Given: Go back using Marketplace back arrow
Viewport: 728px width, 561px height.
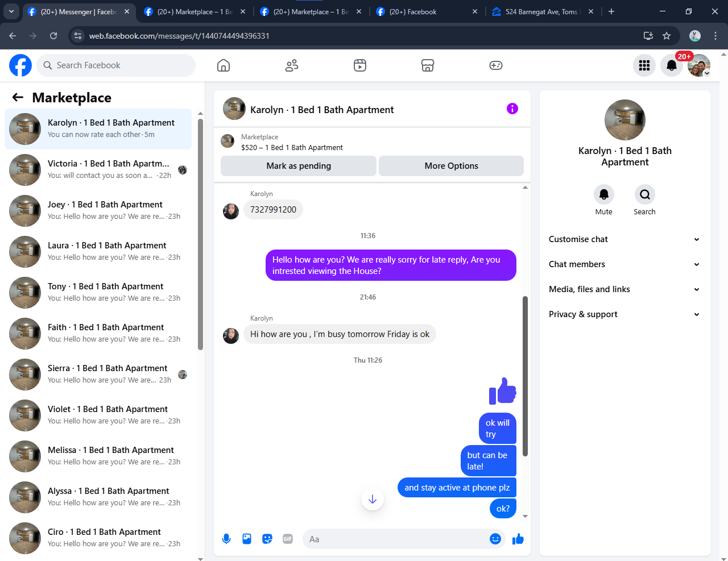Looking at the screenshot, I should pos(18,97).
